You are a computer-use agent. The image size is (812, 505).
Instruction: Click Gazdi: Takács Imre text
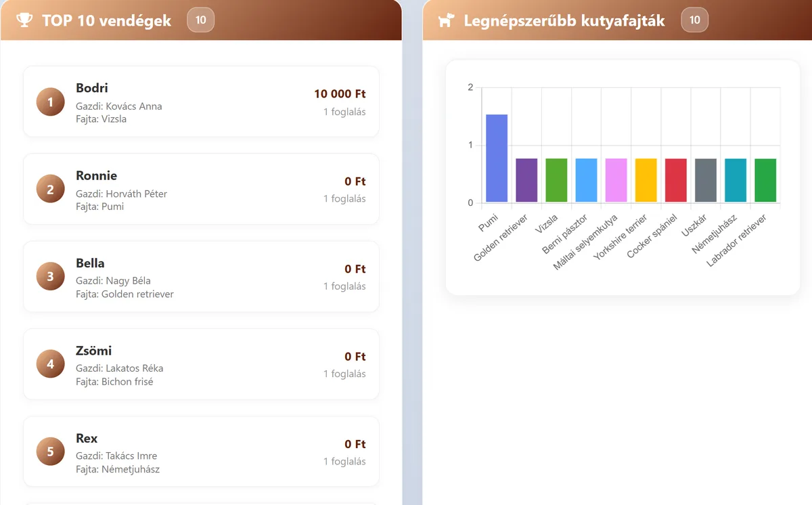116,456
